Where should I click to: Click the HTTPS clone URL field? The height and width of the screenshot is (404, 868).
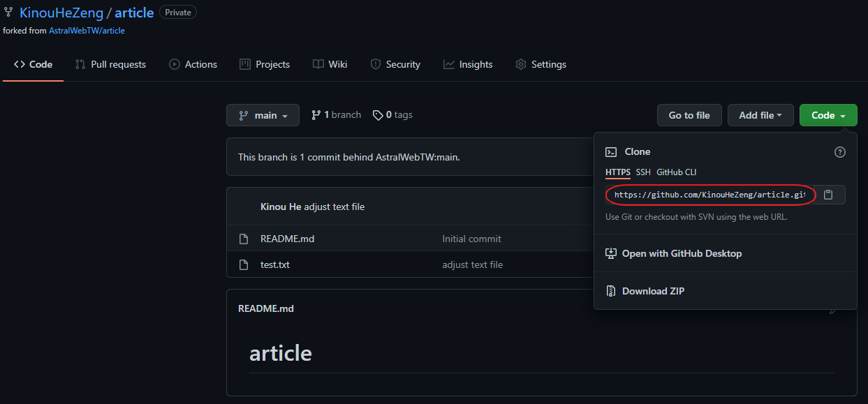click(x=709, y=195)
